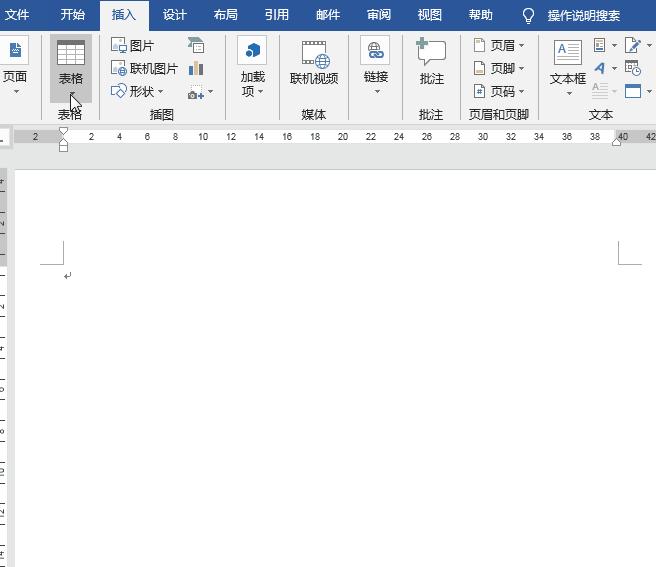Click the 操作说明搜索 tell-me search box

[x=584, y=16]
